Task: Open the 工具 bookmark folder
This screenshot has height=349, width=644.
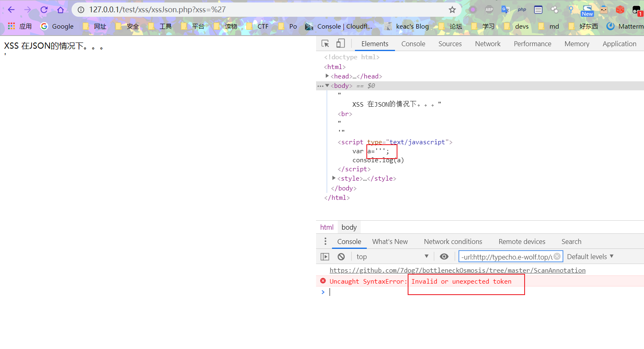Action: tap(160, 26)
